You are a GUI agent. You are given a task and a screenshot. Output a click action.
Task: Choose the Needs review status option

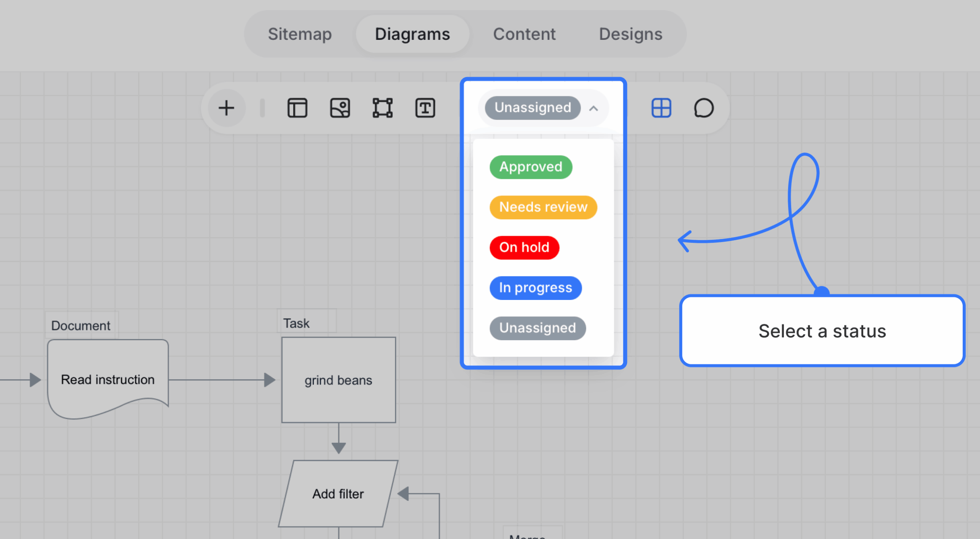(x=543, y=207)
